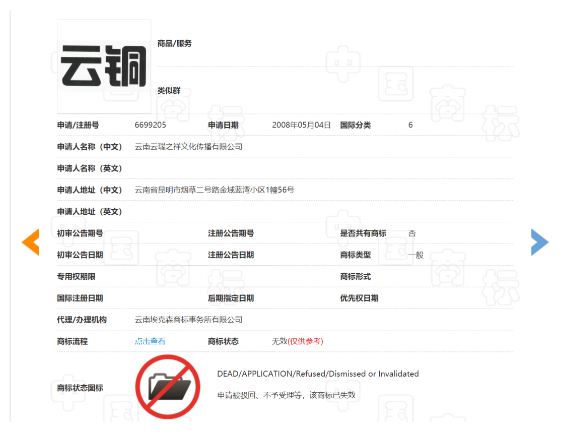Image resolution: width=561 pixels, height=441 pixels.
Task: Click international class value 6
Action: (410, 125)
